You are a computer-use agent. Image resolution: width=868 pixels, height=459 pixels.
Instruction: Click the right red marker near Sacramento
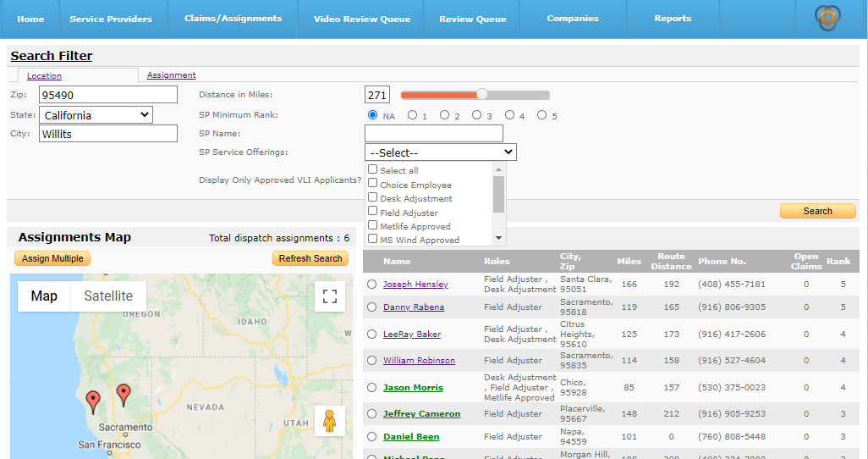[x=124, y=395]
